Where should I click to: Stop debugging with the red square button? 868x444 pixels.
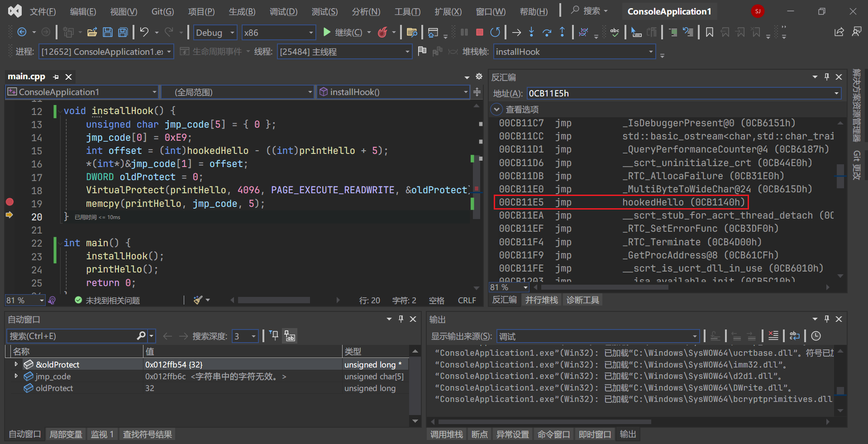480,32
